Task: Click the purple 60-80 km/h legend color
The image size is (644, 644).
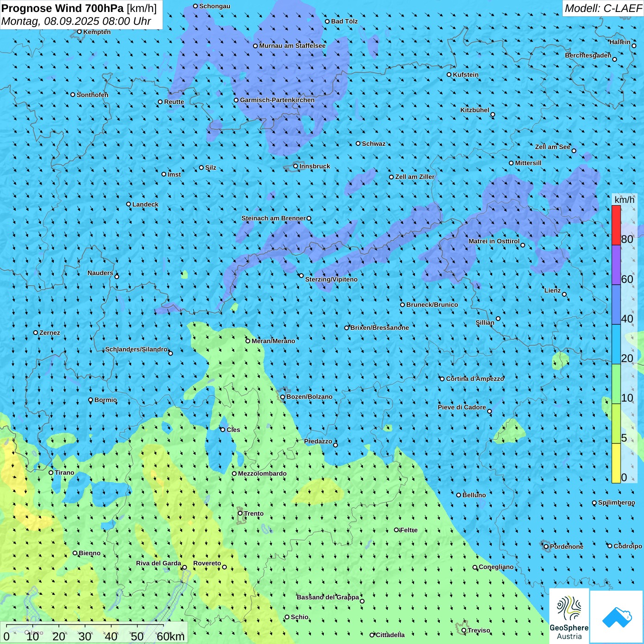Action: point(616,265)
